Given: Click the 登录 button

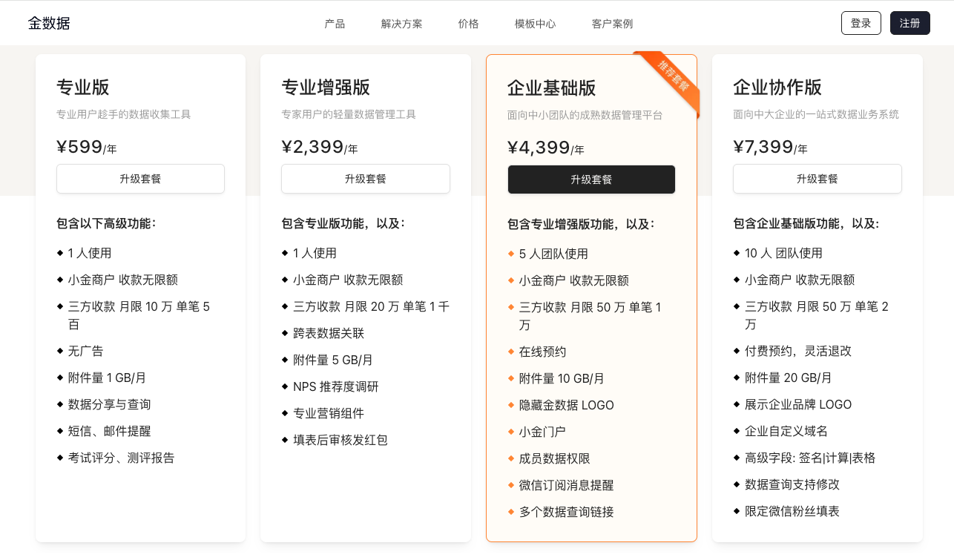Looking at the screenshot, I should tap(861, 23).
